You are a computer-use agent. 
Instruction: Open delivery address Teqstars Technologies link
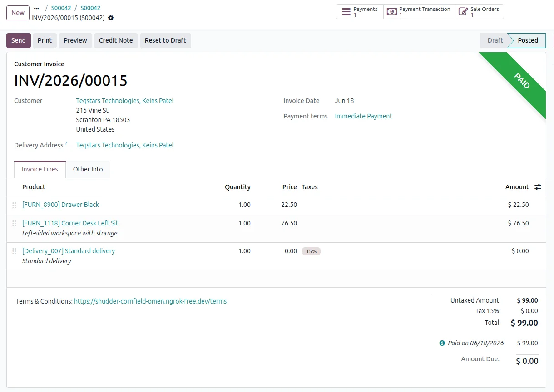pos(125,145)
